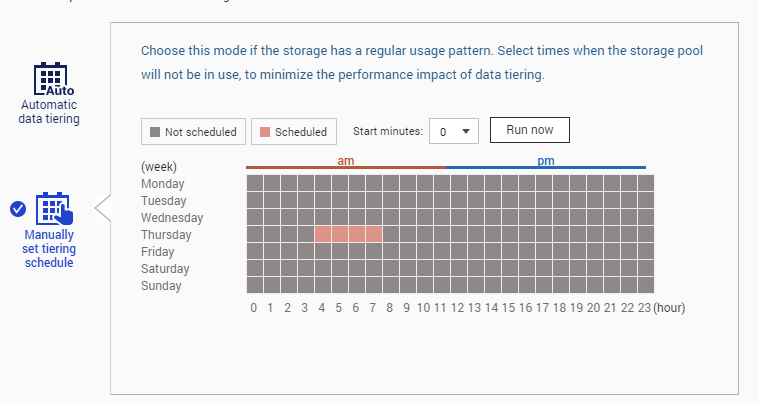
Task: Toggle Thursday hour 4 scheduled cell
Action: click(x=323, y=234)
